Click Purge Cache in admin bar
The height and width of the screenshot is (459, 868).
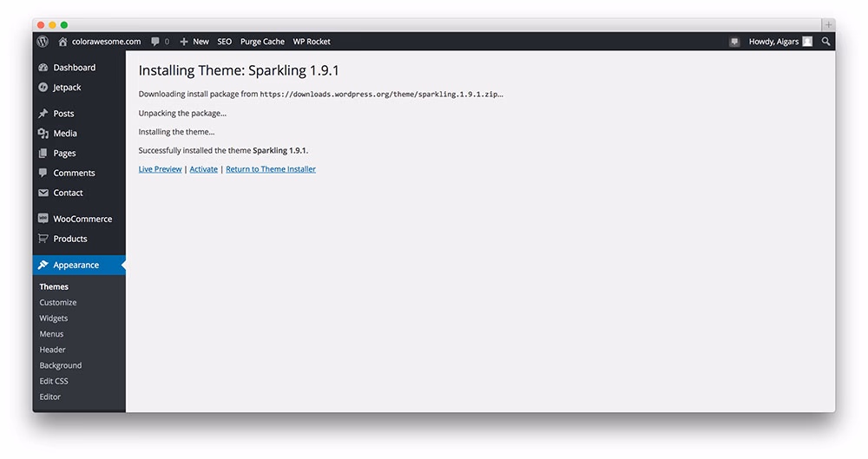(x=262, y=42)
